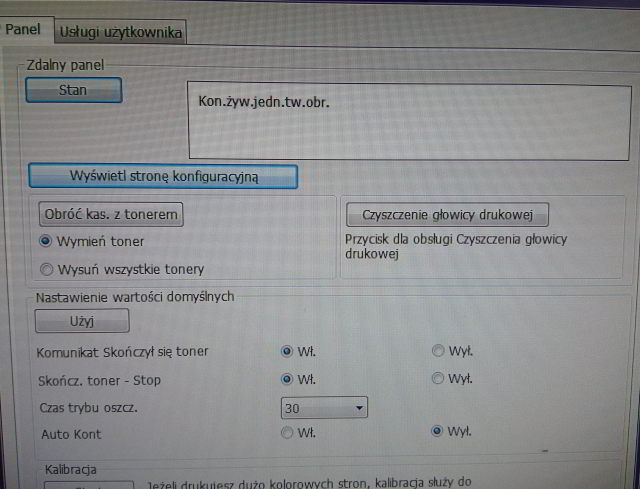640x489 pixels.
Task: Click the Czyszczenia głowicy description text
Action: [456, 247]
